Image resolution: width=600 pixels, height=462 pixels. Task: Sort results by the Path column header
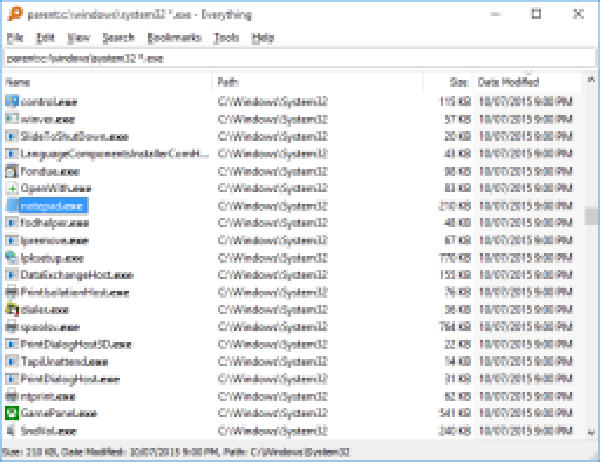pyautogui.click(x=318, y=82)
